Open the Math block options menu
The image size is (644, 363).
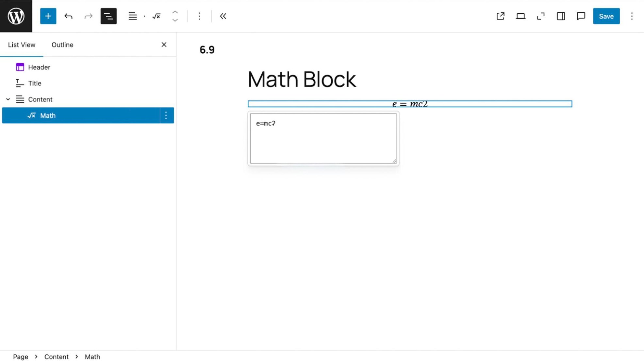pyautogui.click(x=166, y=115)
